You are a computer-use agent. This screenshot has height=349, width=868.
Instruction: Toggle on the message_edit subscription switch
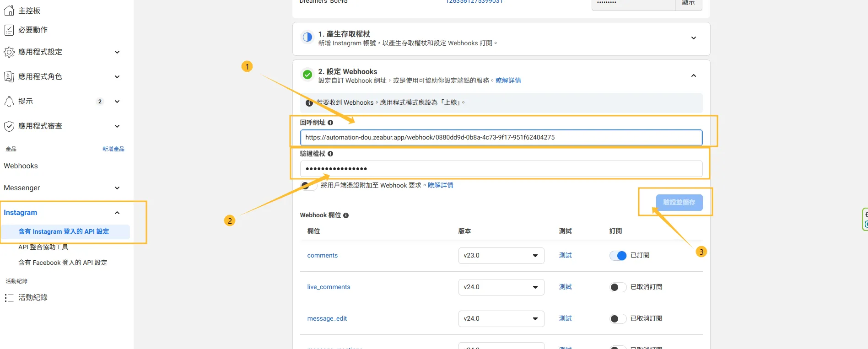pos(618,319)
